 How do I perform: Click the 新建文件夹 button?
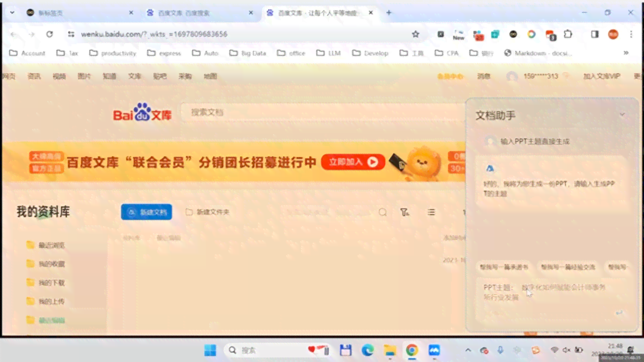[208, 212]
